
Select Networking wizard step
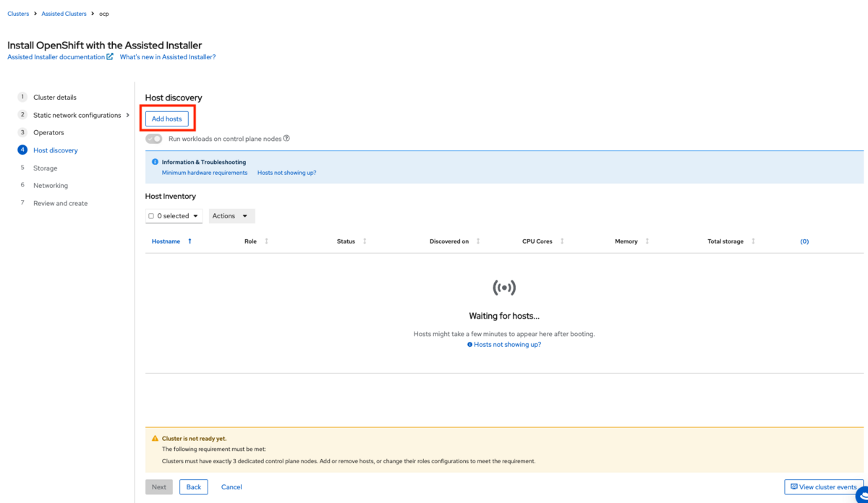pos(51,186)
